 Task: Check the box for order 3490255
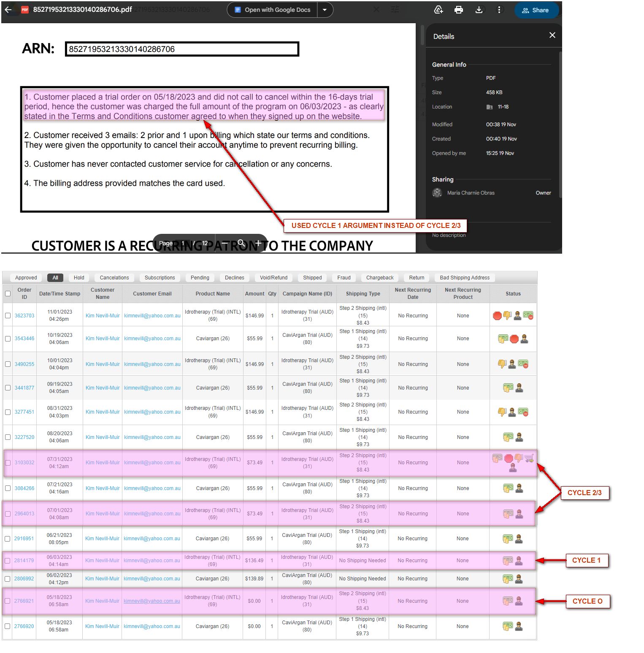click(8, 364)
